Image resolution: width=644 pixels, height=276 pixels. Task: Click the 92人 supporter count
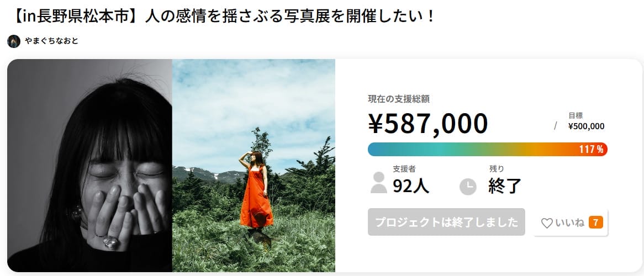tap(411, 186)
